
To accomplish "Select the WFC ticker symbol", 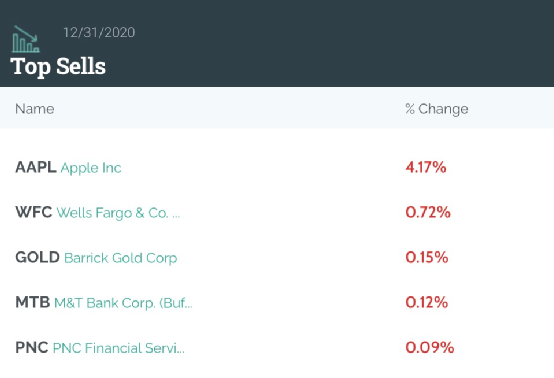I will [x=34, y=212].
